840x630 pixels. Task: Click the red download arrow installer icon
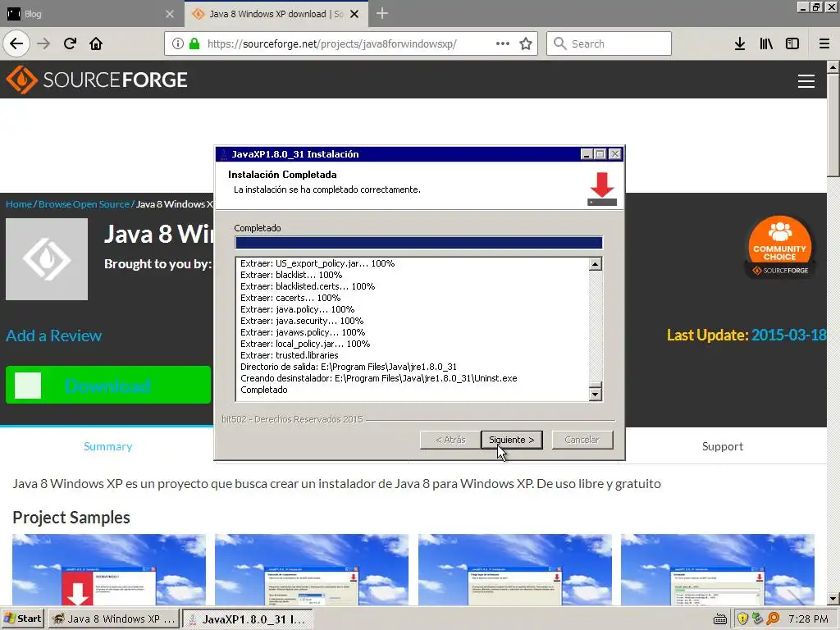(602, 189)
